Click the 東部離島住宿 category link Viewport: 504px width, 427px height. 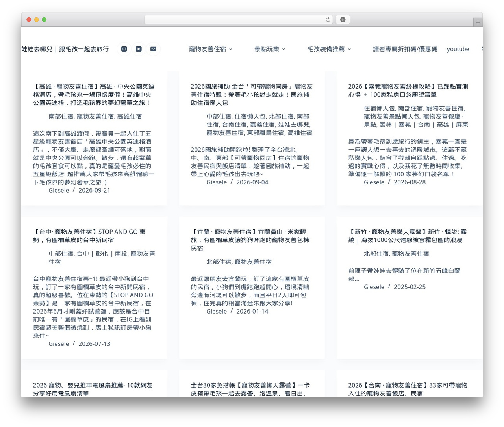pos(265,133)
